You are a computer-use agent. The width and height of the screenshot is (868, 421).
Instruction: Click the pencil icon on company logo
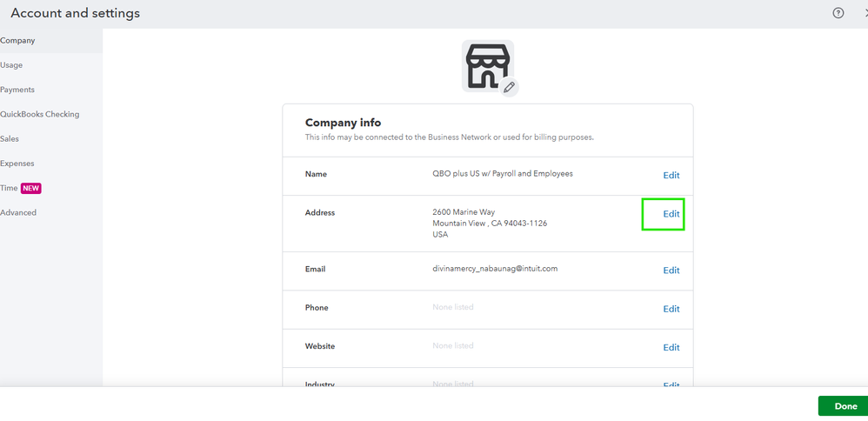coord(510,87)
